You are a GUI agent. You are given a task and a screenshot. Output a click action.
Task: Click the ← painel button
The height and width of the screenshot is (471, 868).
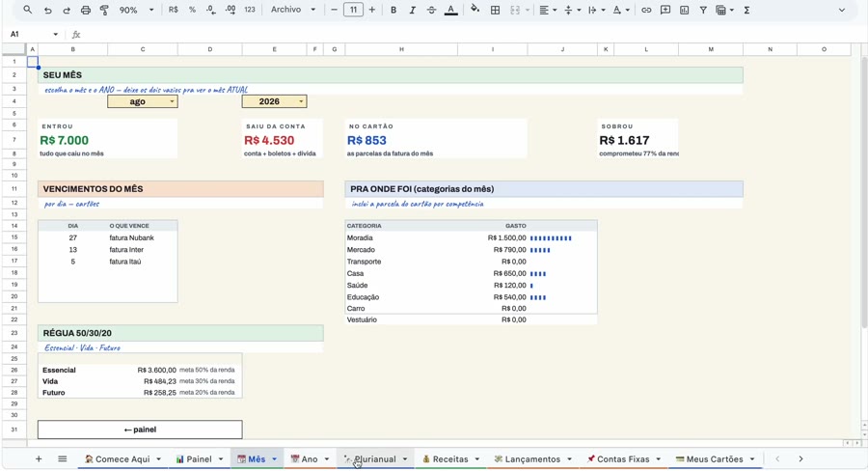(140, 429)
